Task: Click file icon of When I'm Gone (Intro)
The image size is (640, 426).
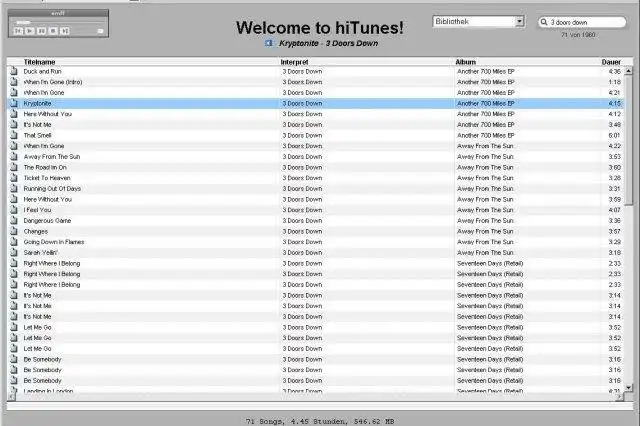Action: point(14,82)
